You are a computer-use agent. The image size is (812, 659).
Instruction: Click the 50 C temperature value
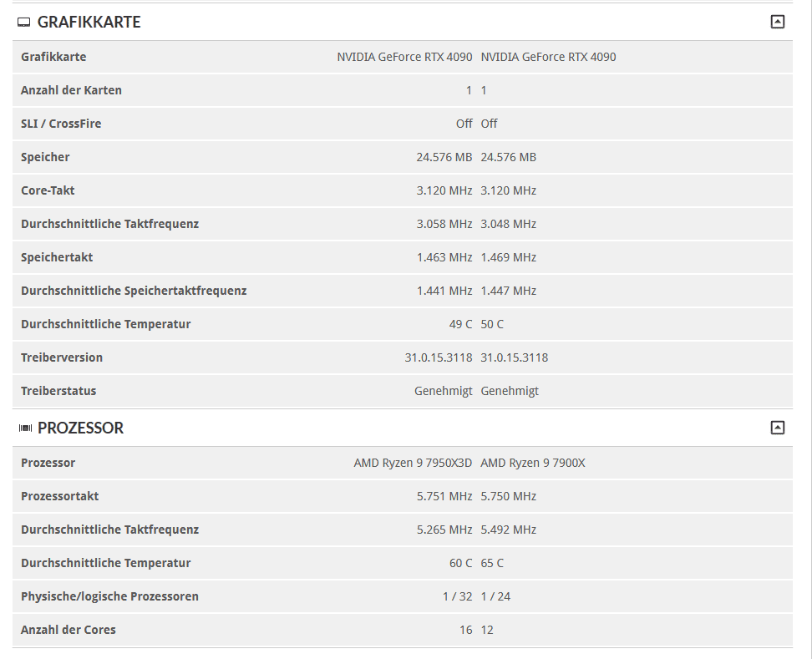tap(492, 324)
